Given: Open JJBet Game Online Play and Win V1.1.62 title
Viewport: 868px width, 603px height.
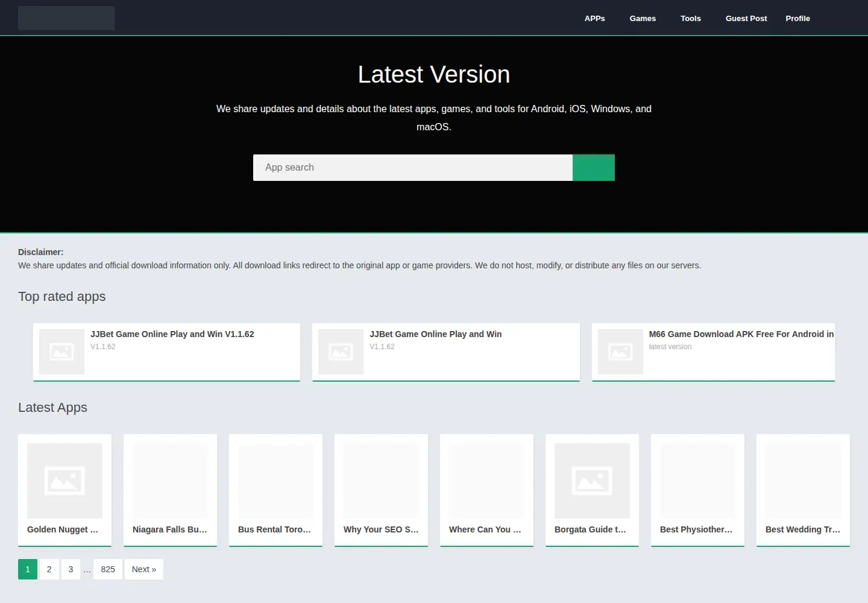Looking at the screenshot, I should (172, 334).
